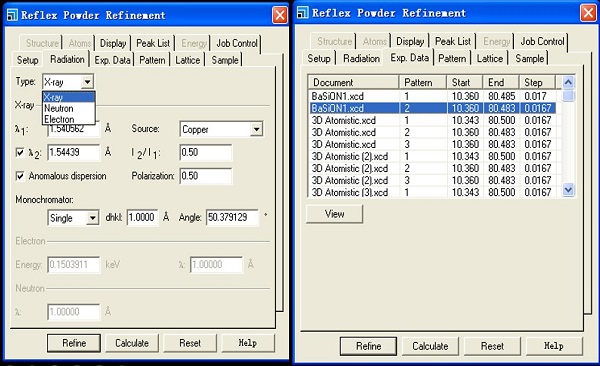Viewport: 600px width, 366px height.
Task: Toggle the Anomalous dispersion checkbox
Action: pyautogui.click(x=20, y=176)
